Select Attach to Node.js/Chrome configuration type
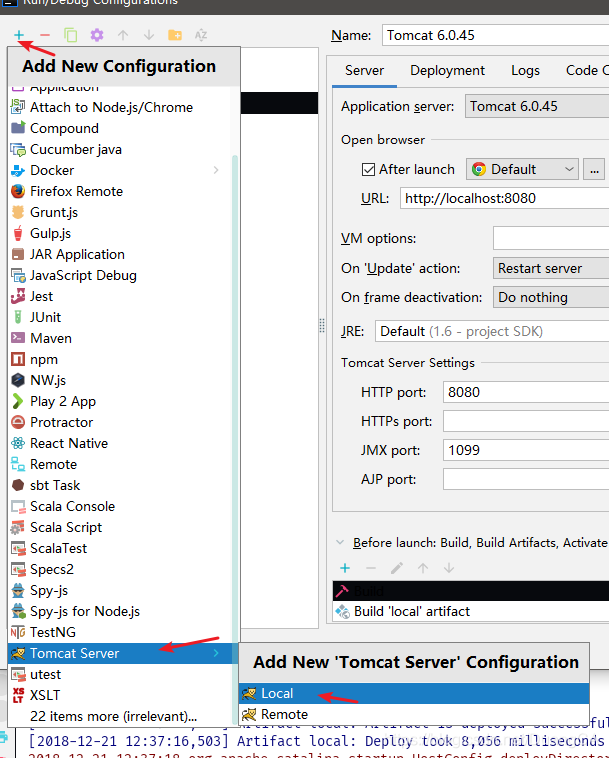The height and width of the screenshot is (758, 609). [x=120, y=107]
